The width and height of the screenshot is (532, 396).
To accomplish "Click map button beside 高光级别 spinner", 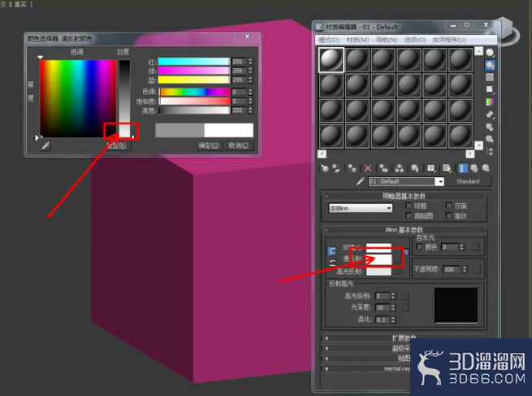I will point(404,296).
